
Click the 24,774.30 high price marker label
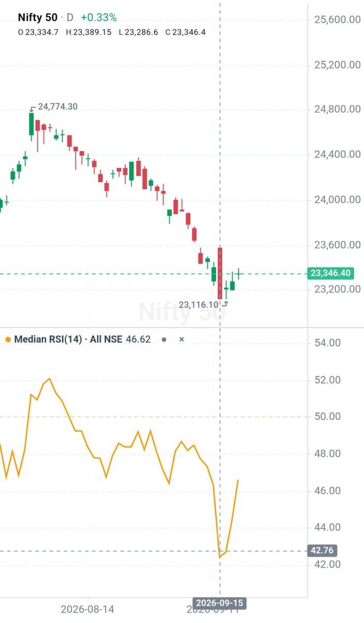tap(58, 106)
